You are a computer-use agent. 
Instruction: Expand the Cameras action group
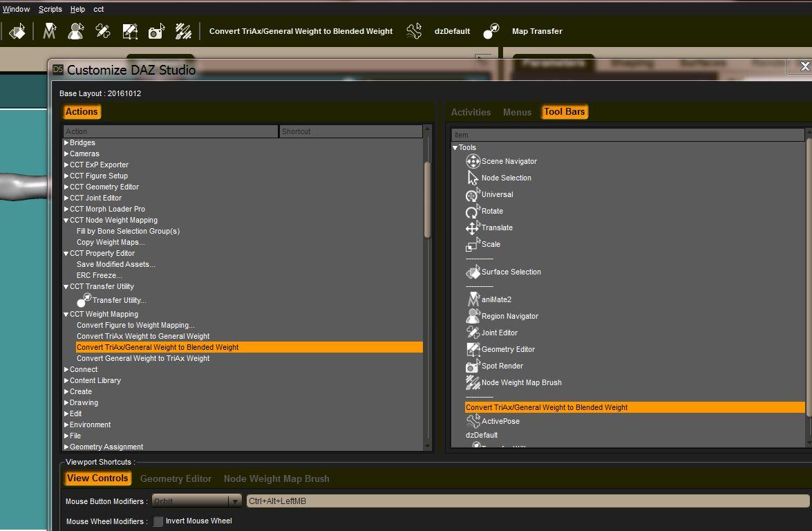[66, 153]
